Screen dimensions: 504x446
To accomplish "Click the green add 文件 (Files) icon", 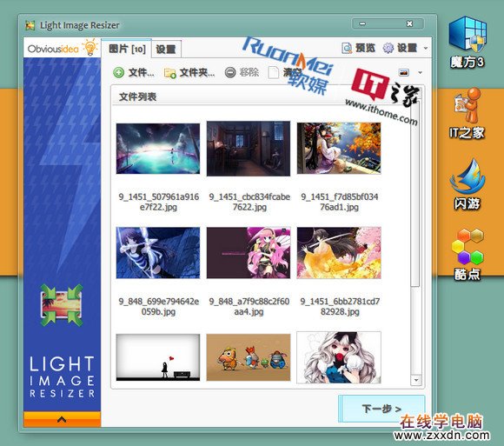I will (118, 73).
